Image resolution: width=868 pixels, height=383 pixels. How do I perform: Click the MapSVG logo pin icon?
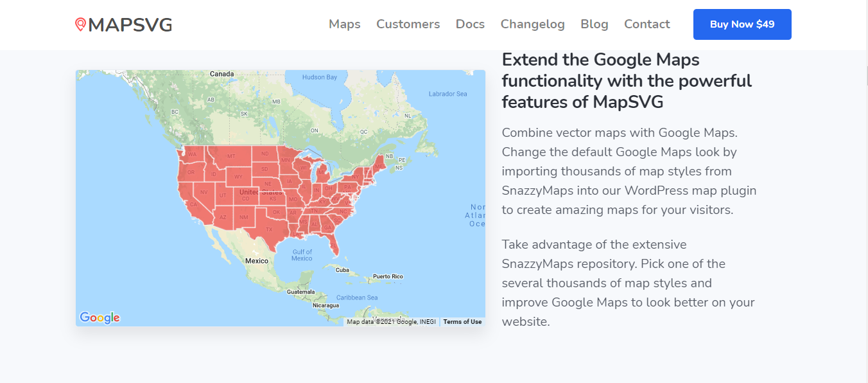click(80, 24)
